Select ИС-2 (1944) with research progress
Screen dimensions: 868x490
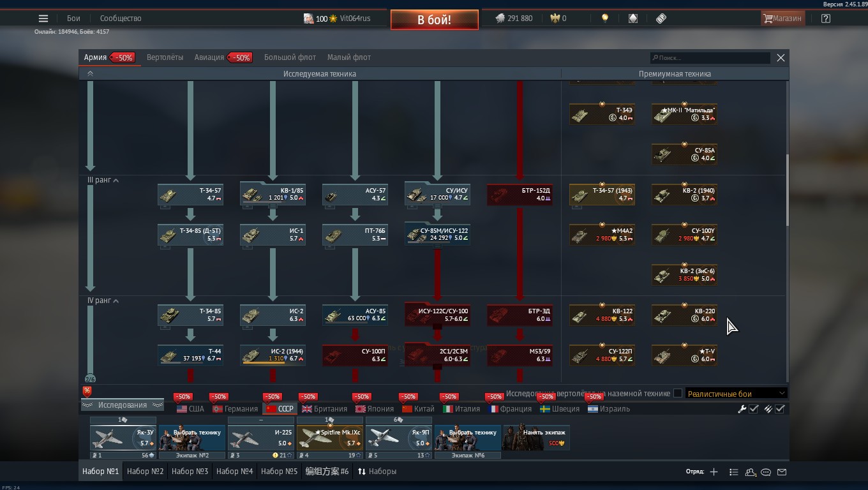click(x=273, y=355)
